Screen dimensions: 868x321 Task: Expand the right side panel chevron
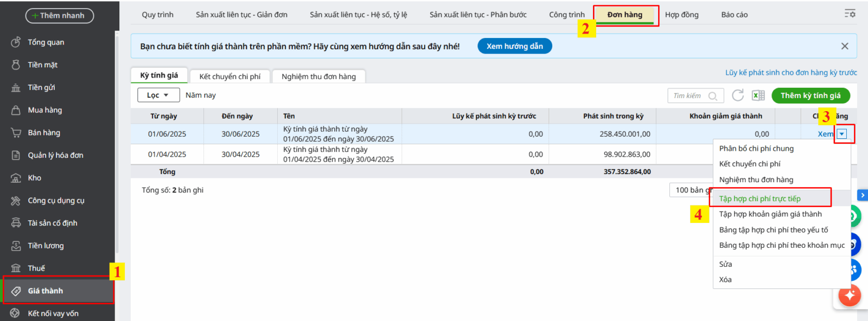(863, 195)
